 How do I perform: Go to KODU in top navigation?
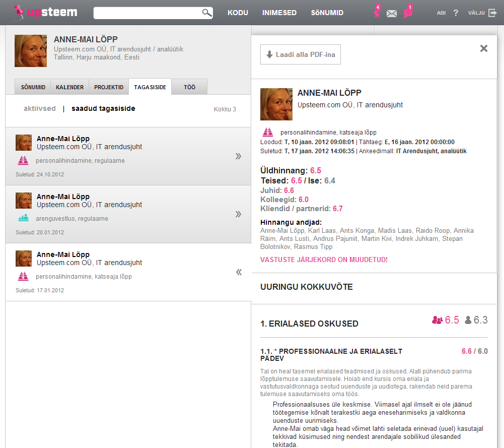coord(238,13)
